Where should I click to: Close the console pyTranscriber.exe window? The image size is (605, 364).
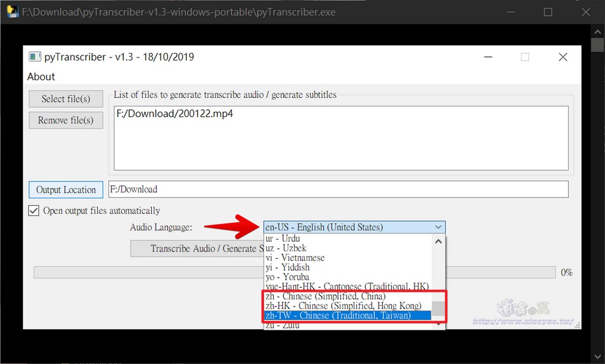click(x=586, y=12)
